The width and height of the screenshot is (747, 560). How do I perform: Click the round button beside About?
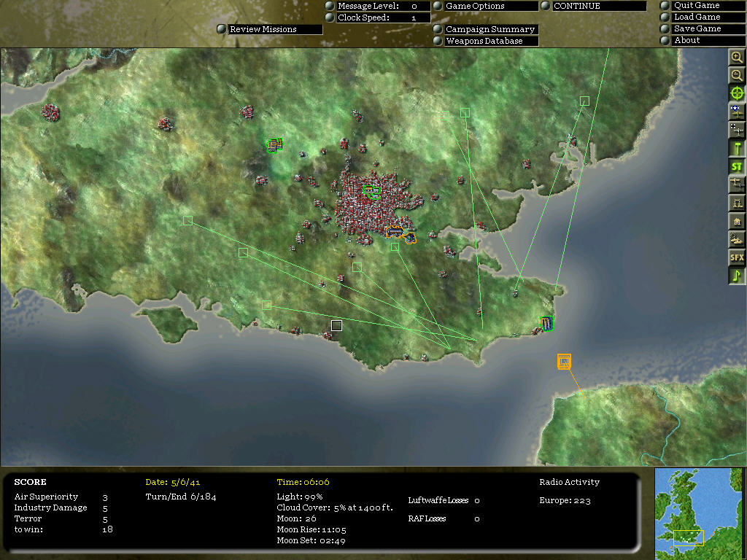pyautogui.click(x=665, y=41)
